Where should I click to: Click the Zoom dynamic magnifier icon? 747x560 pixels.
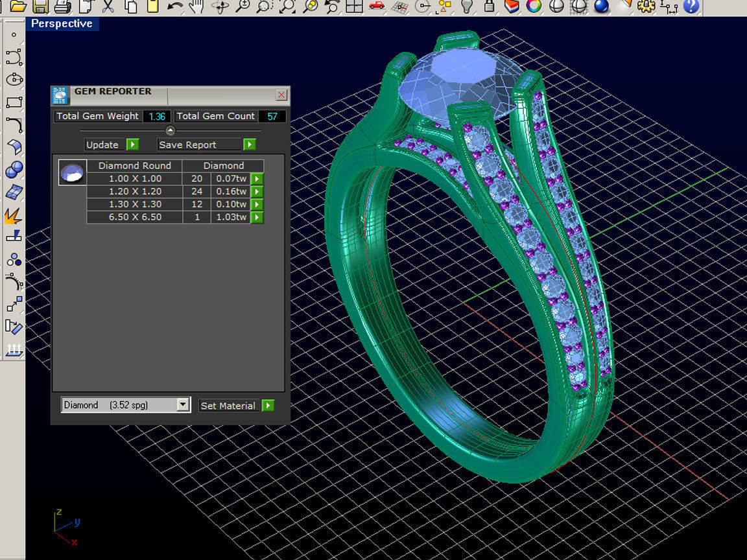(x=243, y=6)
